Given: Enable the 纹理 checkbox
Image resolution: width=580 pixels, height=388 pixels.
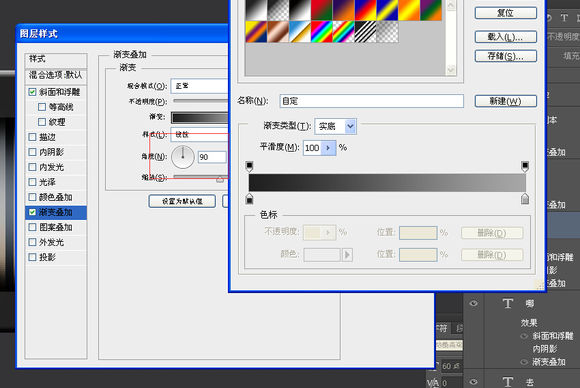Looking at the screenshot, I should 42,122.
